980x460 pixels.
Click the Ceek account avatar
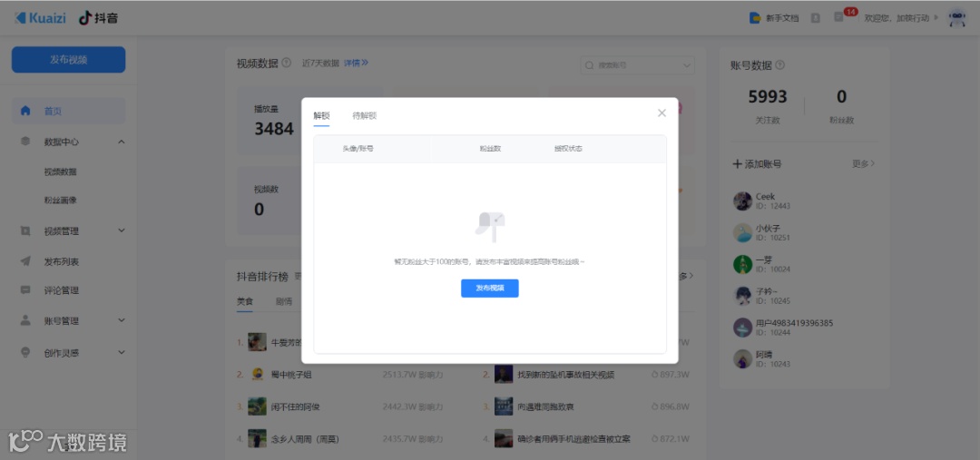click(742, 201)
